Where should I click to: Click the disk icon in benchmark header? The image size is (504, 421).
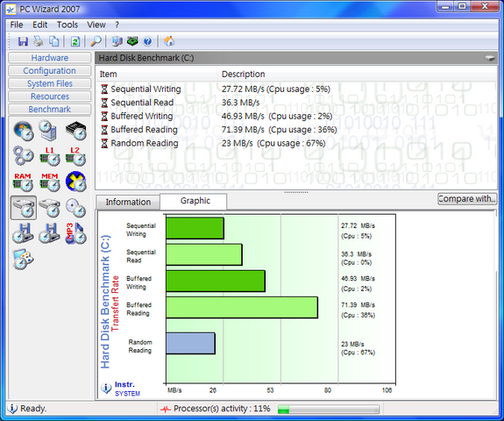coord(490,58)
